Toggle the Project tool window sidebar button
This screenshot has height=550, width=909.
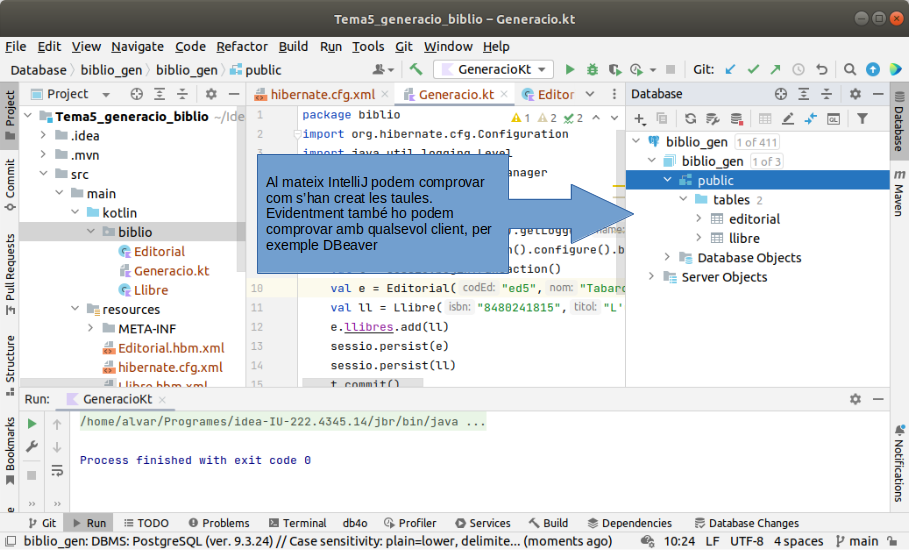10,115
